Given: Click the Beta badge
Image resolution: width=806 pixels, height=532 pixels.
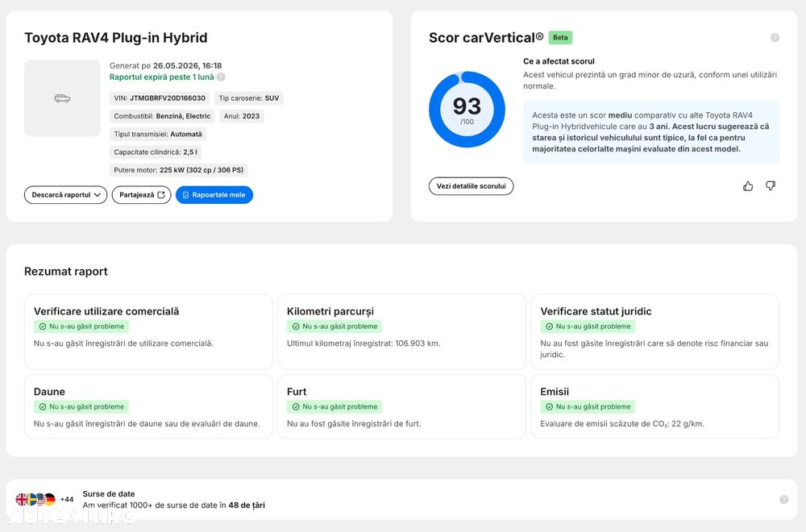Looking at the screenshot, I should [x=560, y=38].
